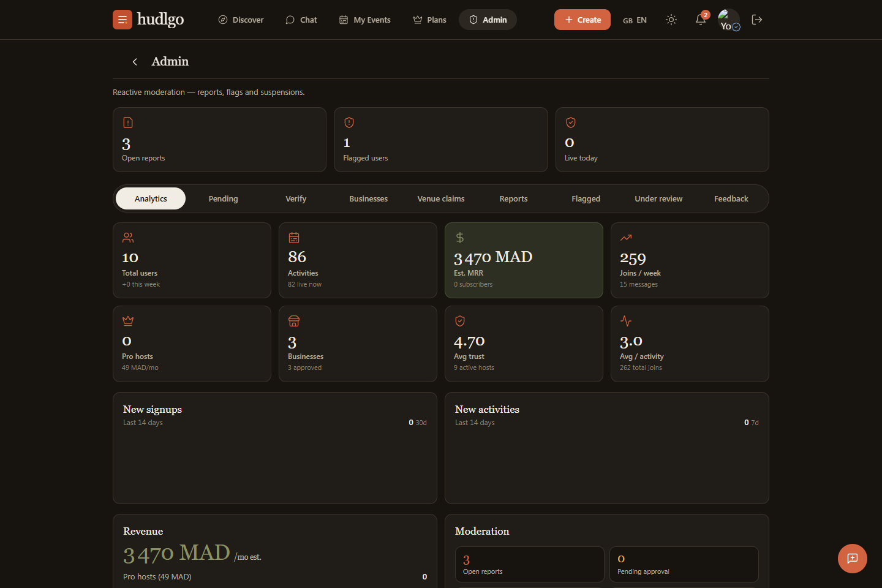The image size is (882, 588).
Task: Click the Open reports document icon
Action: click(128, 123)
